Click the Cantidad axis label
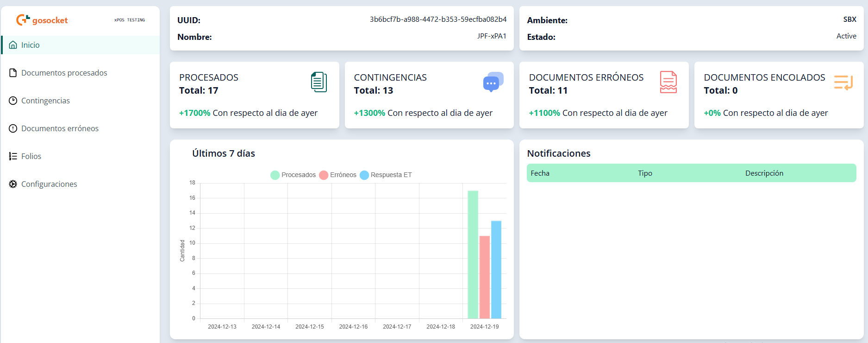Viewport: 868px width, 343px height. 182,251
